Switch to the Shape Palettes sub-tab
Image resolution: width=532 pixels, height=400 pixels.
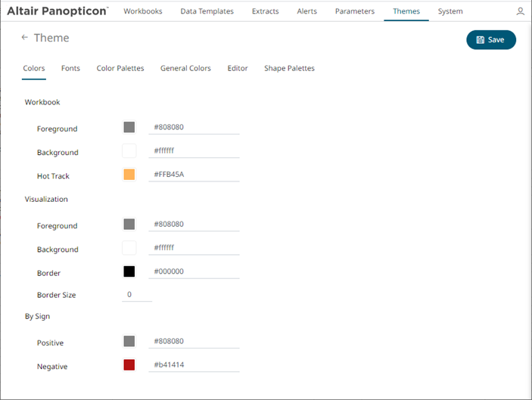(x=289, y=68)
